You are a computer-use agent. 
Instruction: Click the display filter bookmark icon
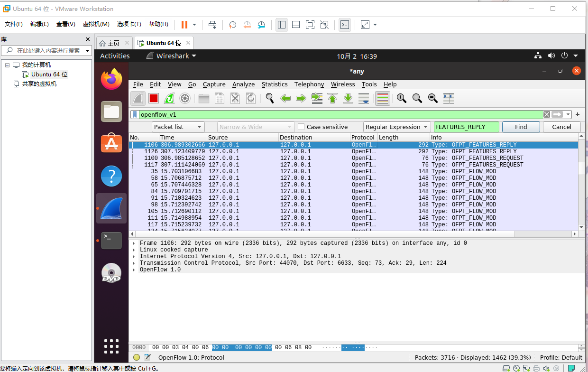click(135, 114)
